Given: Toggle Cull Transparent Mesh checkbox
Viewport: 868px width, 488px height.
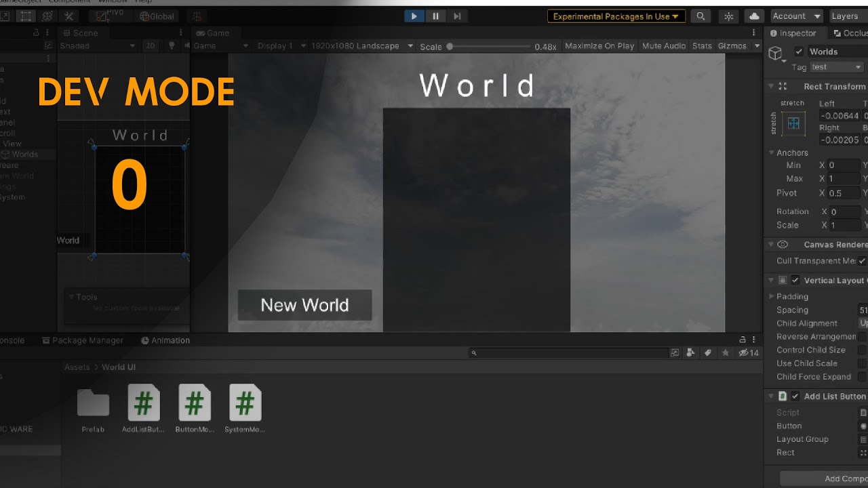Looking at the screenshot, I should tap(862, 261).
